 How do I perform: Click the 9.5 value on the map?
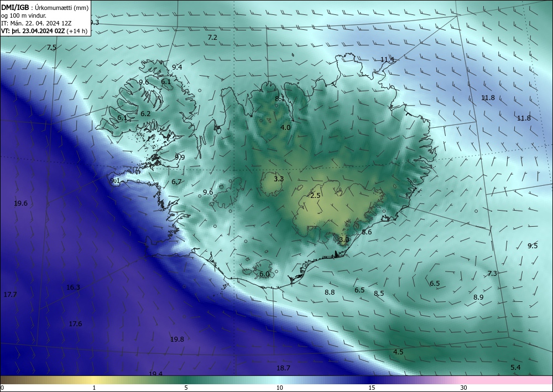(533, 246)
